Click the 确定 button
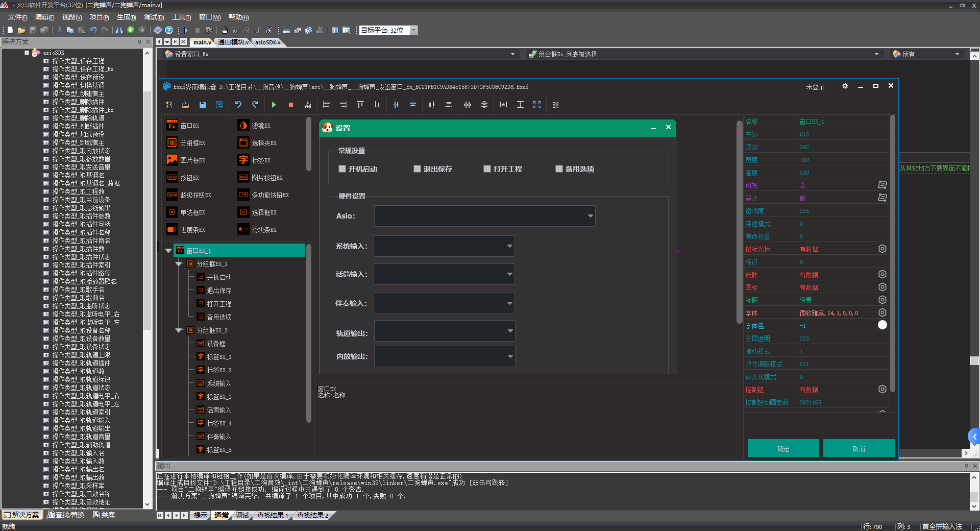This screenshot has height=531, width=980. [x=783, y=449]
